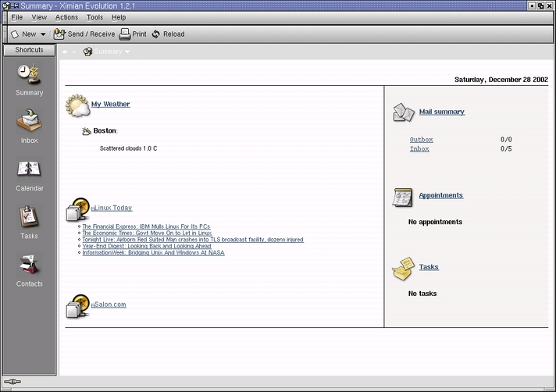Open the File menu

[x=16, y=17]
